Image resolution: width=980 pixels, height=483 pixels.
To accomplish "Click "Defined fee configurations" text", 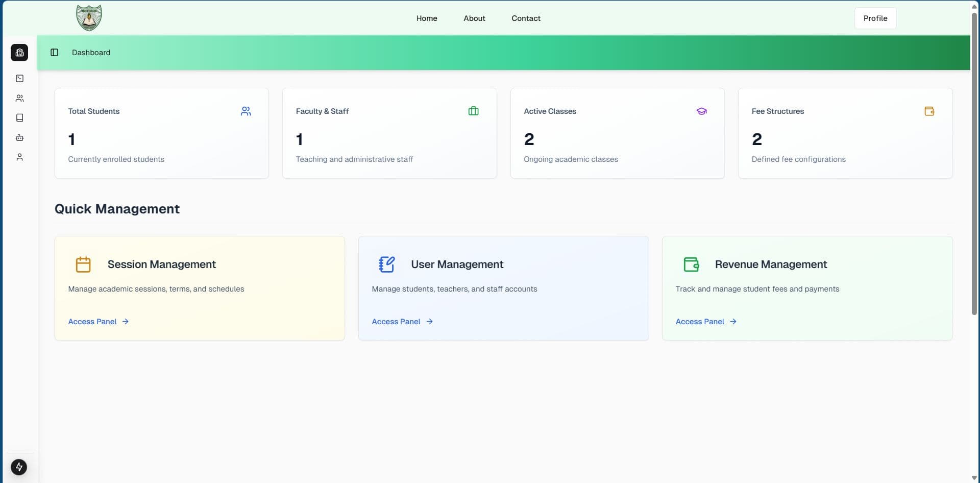I will 798,159.
